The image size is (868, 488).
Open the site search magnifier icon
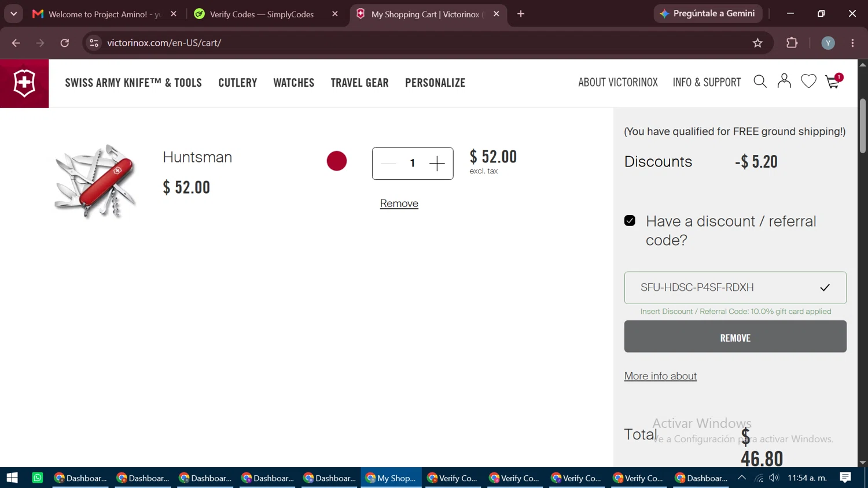(760, 82)
